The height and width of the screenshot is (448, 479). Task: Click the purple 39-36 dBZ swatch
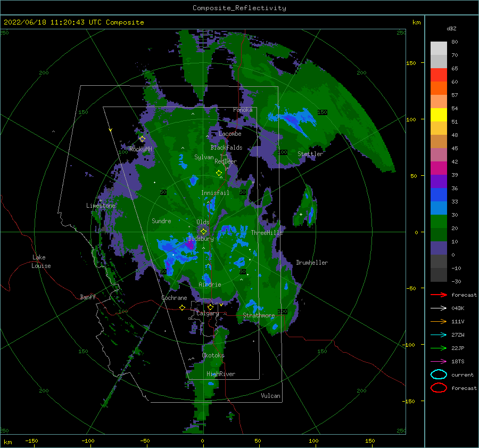pos(439,182)
